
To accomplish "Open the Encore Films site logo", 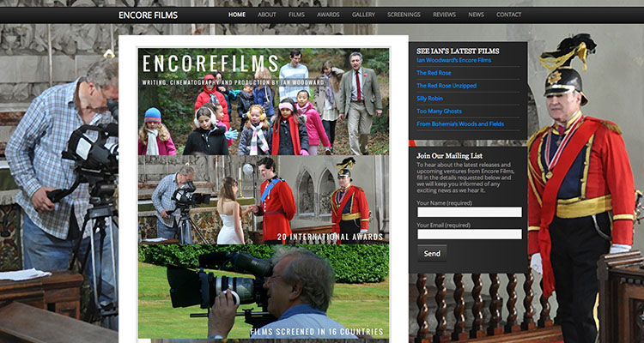I will click(x=149, y=15).
